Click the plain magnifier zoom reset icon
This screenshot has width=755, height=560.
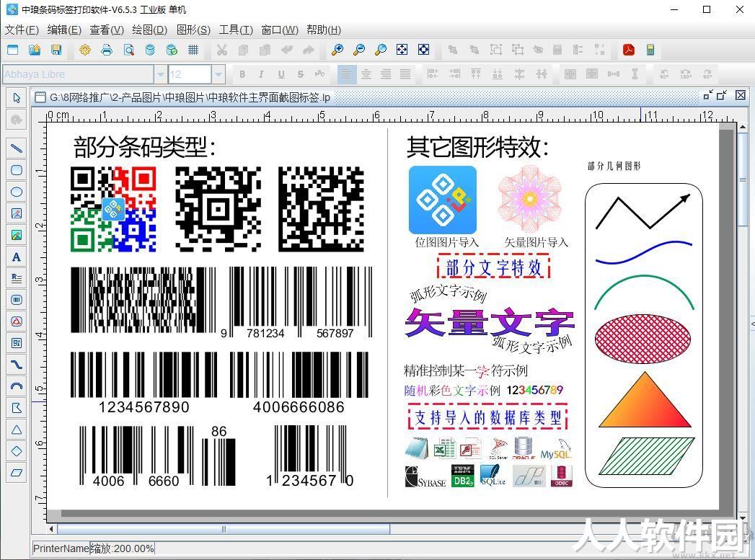click(381, 50)
